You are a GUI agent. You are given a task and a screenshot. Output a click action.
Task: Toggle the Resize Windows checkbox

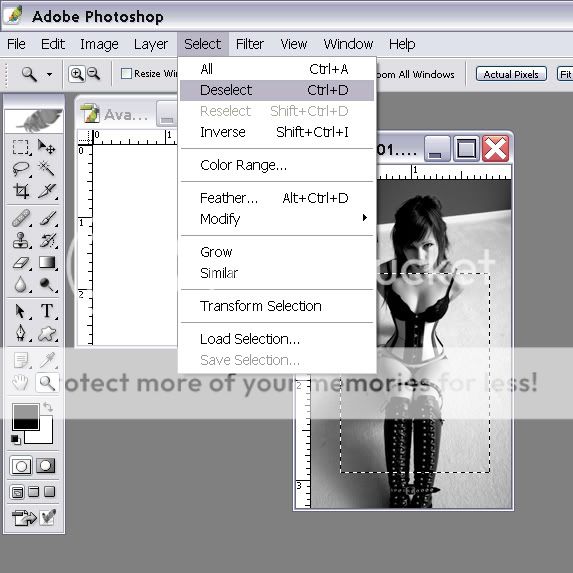coord(126,73)
